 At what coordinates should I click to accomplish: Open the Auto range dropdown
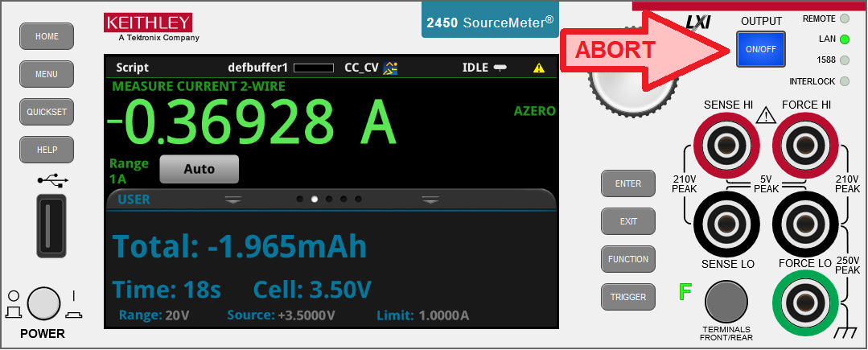(200, 169)
